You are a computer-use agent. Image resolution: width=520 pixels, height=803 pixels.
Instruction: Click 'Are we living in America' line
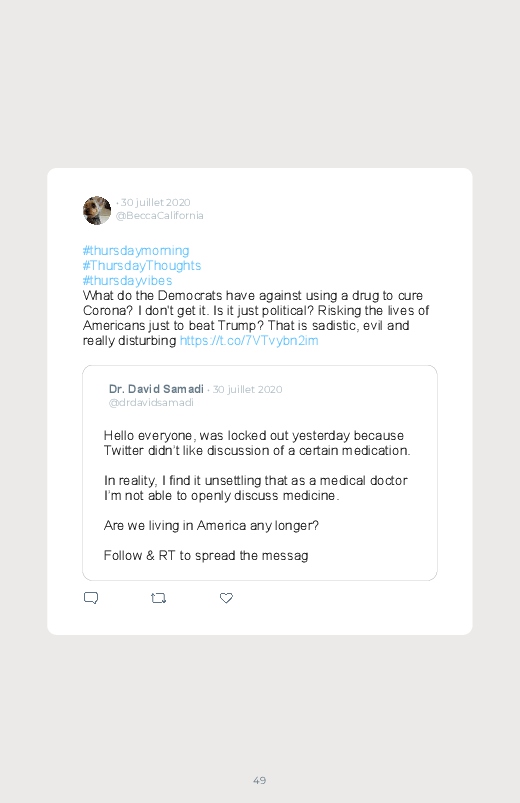[211, 525]
